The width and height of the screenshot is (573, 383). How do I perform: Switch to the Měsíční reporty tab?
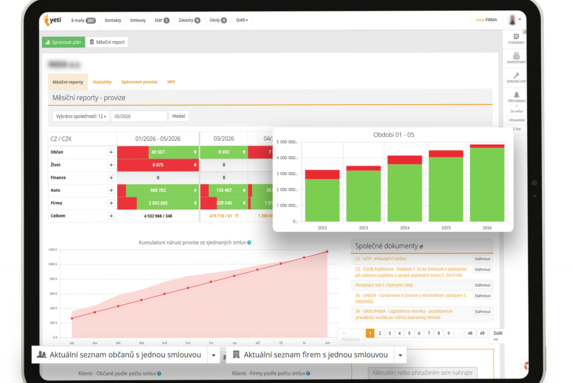point(68,82)
